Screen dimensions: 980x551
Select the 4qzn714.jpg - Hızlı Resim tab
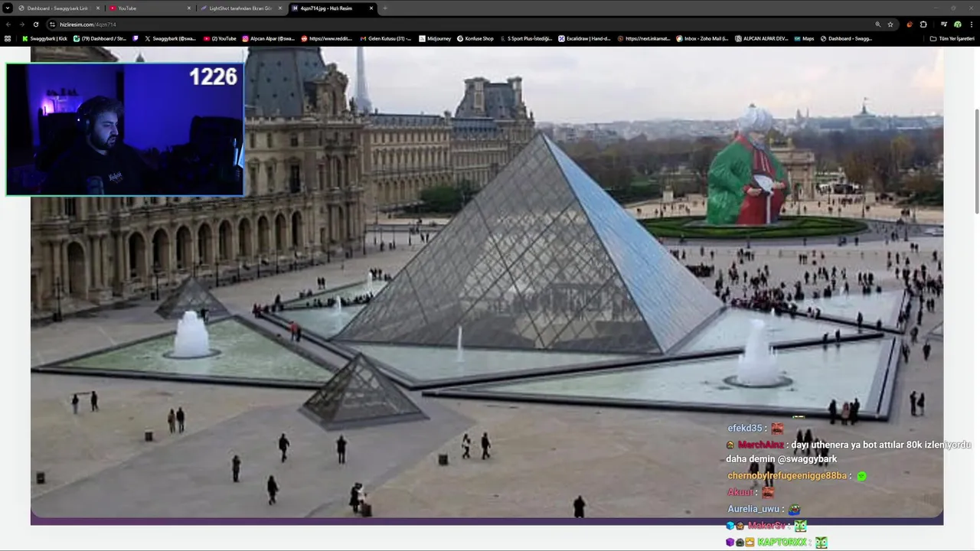coord(332,8)
